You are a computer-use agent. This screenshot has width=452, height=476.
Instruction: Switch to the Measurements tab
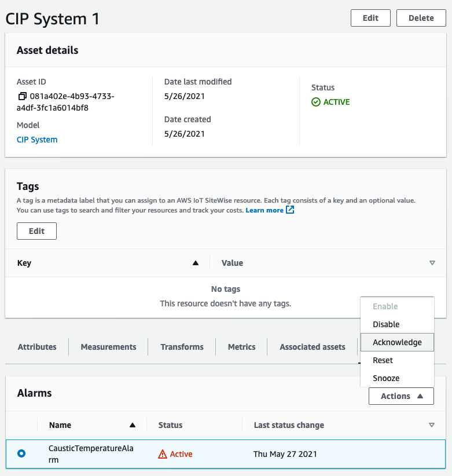pos(108,347)
